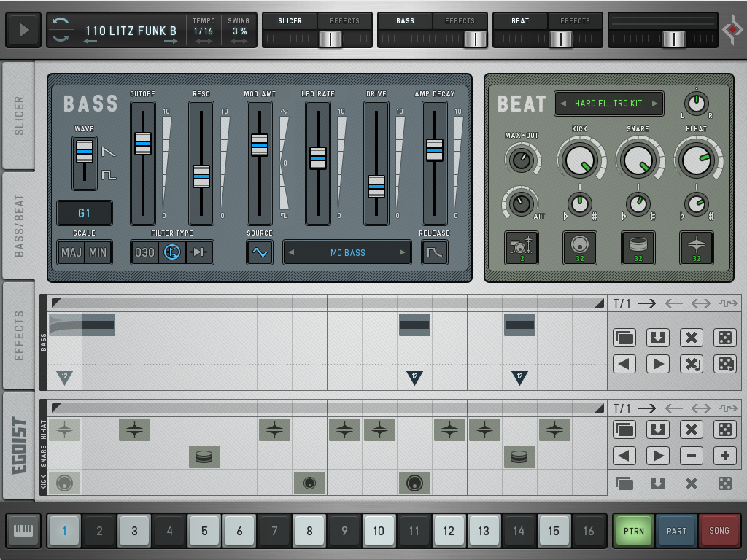Step forward from the MO BASS sound
Image resolution: width=747 pixels, height=560 pixels.
click(403, 252)
